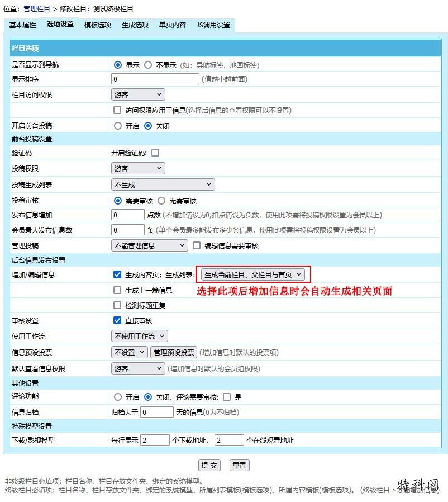Switch to JS调用设置 tab

coord(213,25)
